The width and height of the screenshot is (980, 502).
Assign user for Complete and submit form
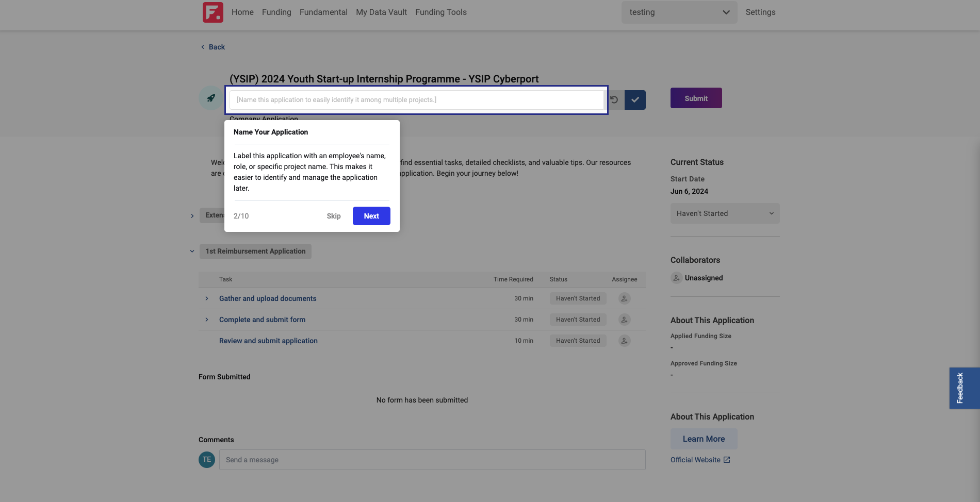tap(624, 320)
